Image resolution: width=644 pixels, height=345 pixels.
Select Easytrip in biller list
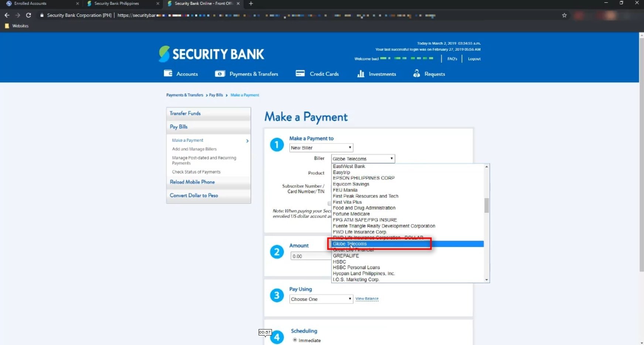pyautogui.click(x=408, y=172)
